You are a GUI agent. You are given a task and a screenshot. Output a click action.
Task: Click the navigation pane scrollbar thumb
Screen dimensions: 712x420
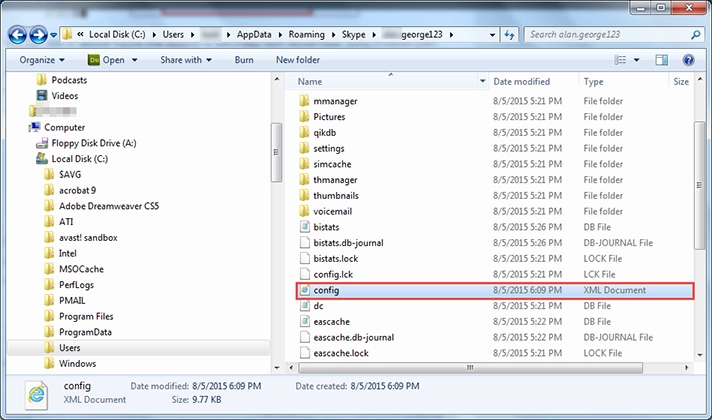(276, 153)
